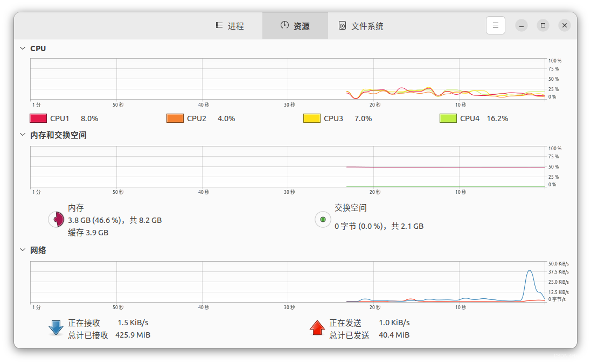Click the 50.0 KiB/s network axis label
591x364 pixels.
(x=559, y=264)
